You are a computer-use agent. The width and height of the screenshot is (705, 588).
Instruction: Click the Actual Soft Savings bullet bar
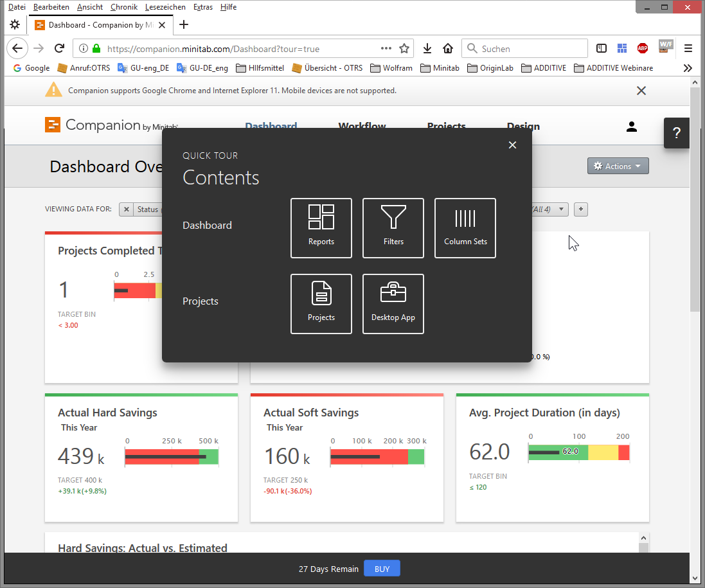click(x=377, y=457)
